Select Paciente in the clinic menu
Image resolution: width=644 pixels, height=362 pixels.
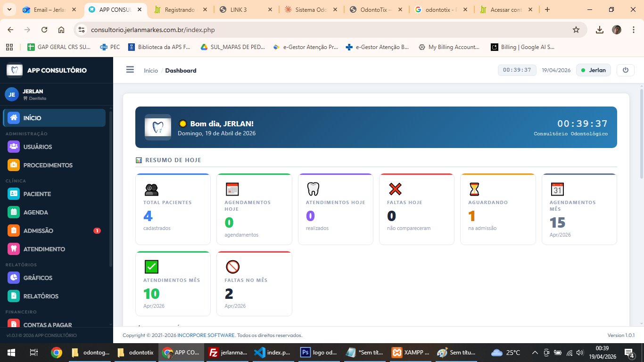(36, 194)
